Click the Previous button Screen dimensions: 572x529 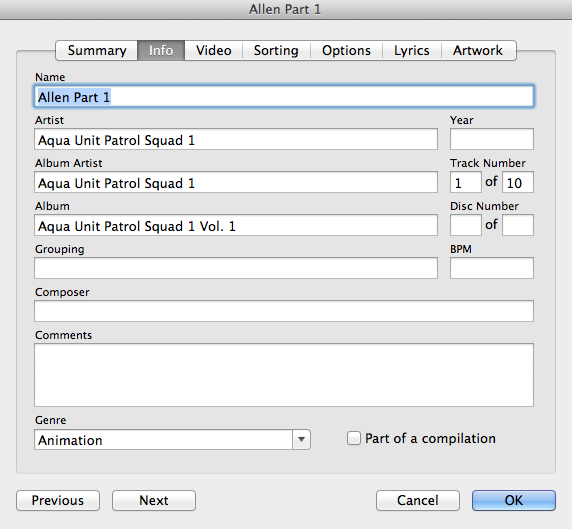pyautogui.click(x=58, y=500)
